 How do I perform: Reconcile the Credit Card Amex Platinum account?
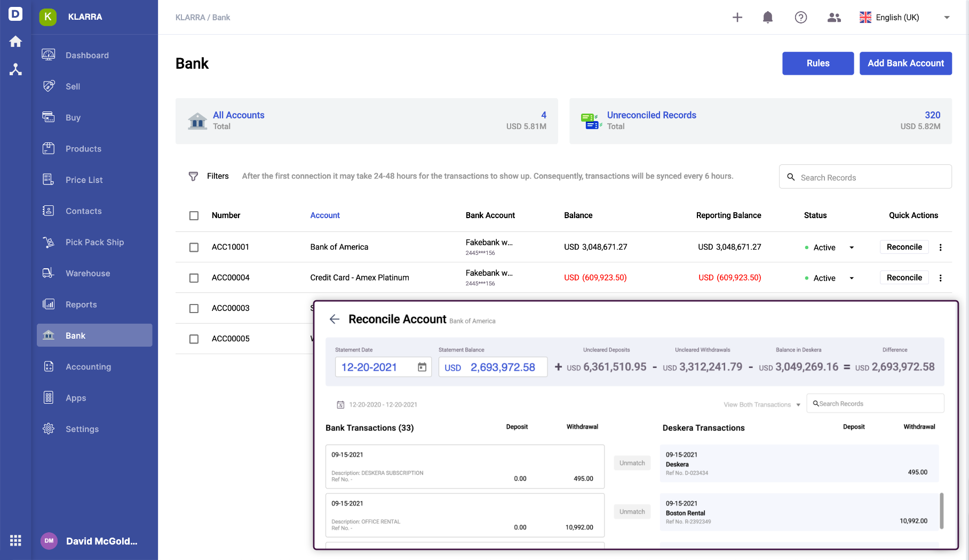pyautogui.click(x=904, y=277)
